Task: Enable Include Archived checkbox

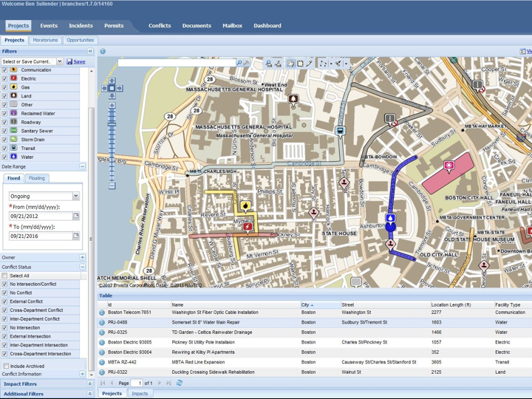Action: coord(6,366)
